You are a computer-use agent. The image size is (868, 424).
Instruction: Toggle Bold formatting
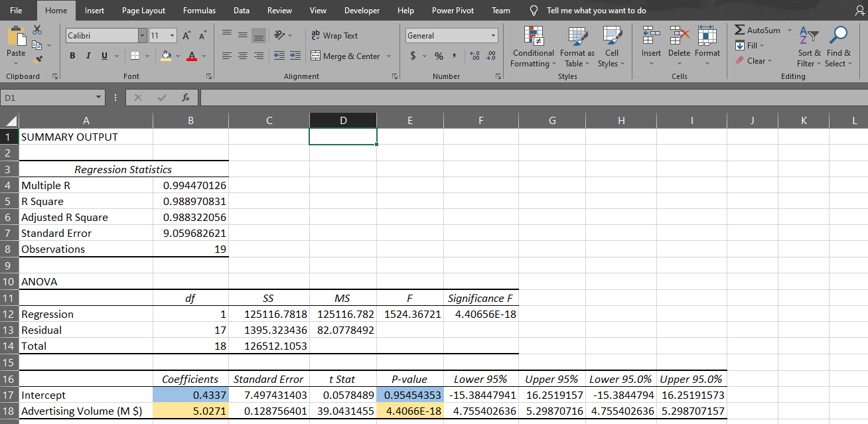pos(72,56)
